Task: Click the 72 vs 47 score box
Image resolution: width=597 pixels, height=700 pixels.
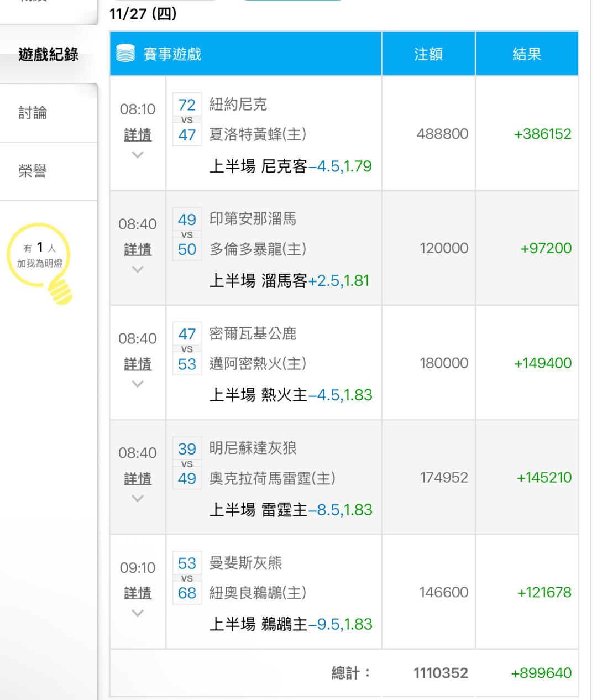Action: [x=187, y=119]
